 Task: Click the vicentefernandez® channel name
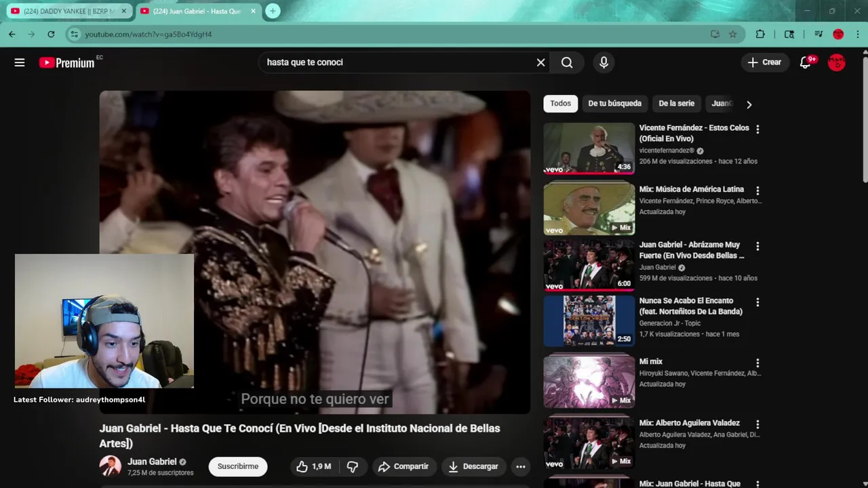point(667,150)
